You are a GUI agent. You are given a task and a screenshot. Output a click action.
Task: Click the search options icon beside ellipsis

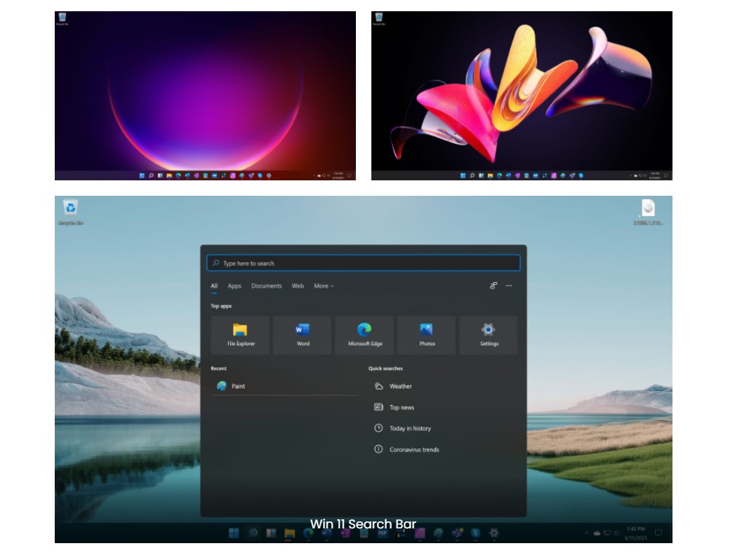tap(493, 286)
